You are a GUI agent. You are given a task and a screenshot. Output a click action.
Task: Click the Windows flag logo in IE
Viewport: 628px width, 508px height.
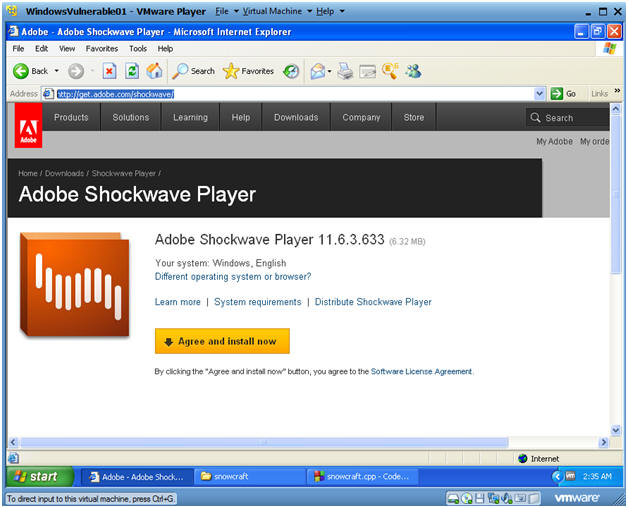pyautogui.click(x=610, y=49)
